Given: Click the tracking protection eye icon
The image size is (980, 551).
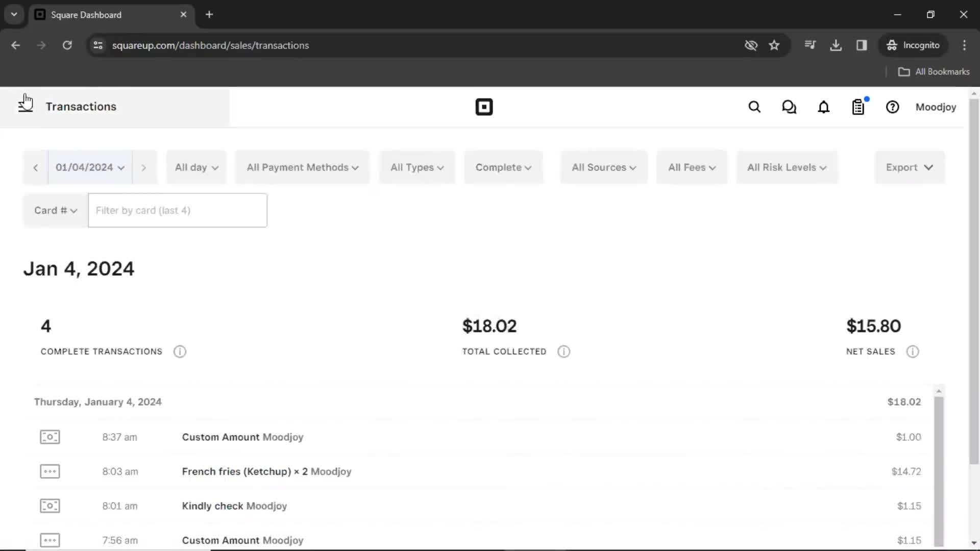Looking at the screenshot, I should click(751, 45).
